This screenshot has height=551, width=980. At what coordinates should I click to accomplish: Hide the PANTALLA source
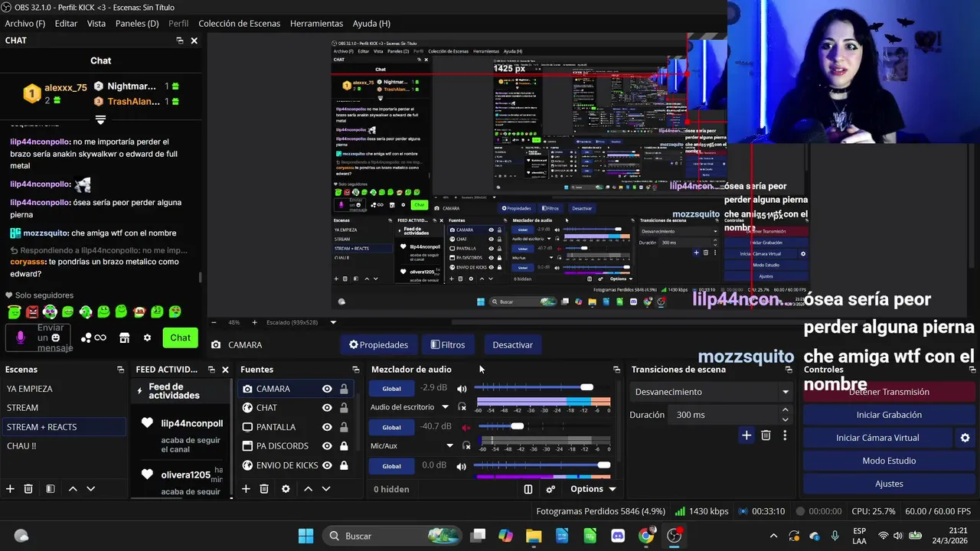point(327,427)
